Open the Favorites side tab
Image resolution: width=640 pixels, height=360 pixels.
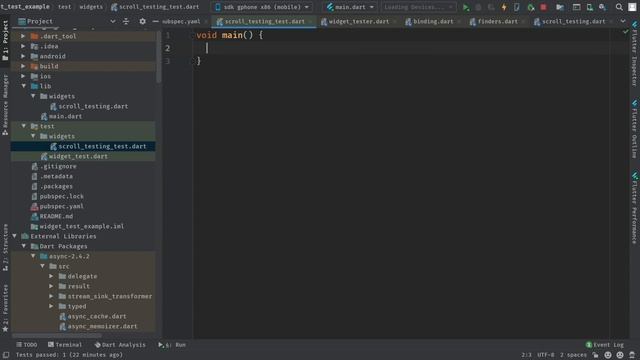tap(5, 308)
